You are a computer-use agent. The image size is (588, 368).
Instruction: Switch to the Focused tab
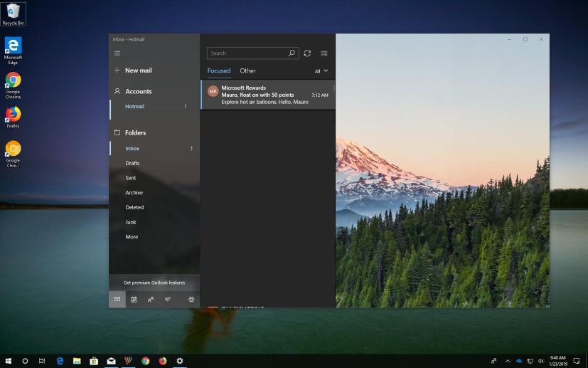pyautogui.click(x=218, y=70)
